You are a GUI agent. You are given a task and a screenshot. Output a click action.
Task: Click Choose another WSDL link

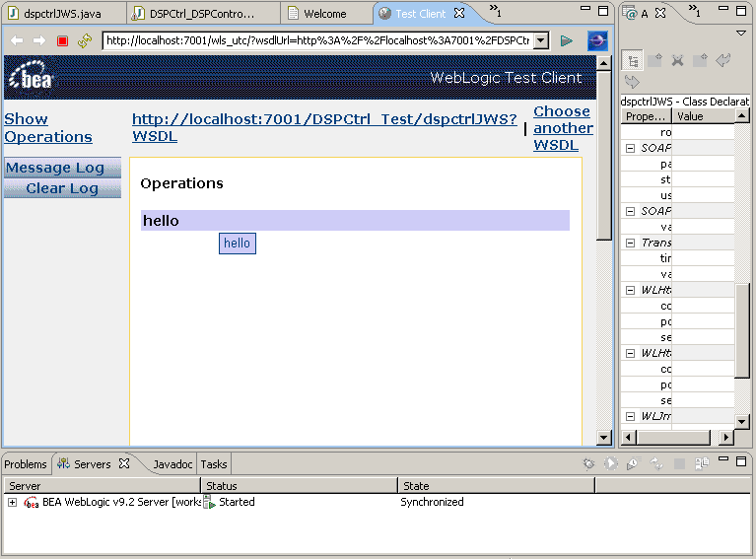click(x=563, y=128)
